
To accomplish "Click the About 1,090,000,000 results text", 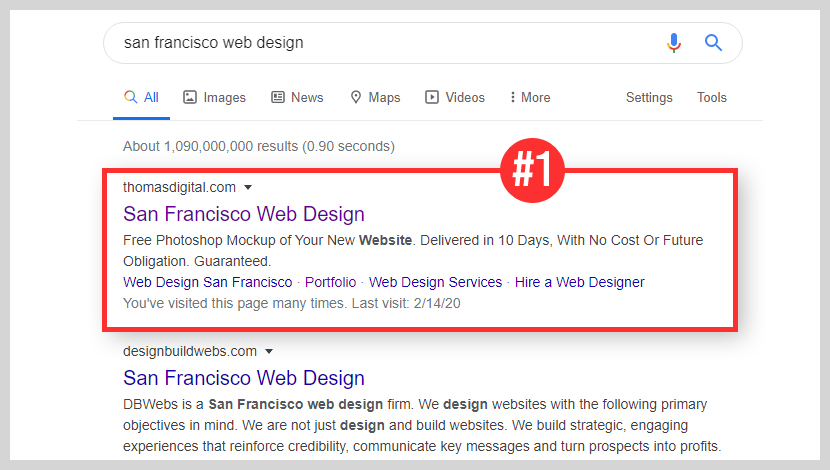I will pos(259,146).
